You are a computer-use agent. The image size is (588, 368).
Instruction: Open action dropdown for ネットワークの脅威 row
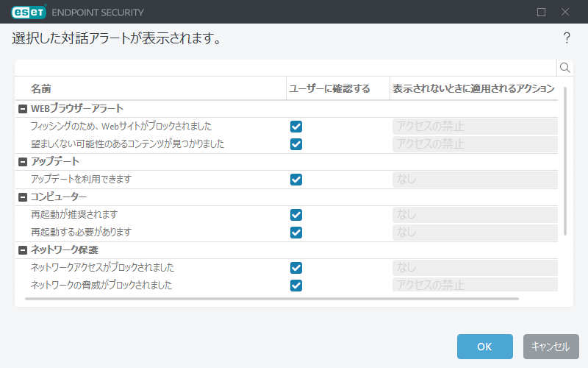coord(475,285)
